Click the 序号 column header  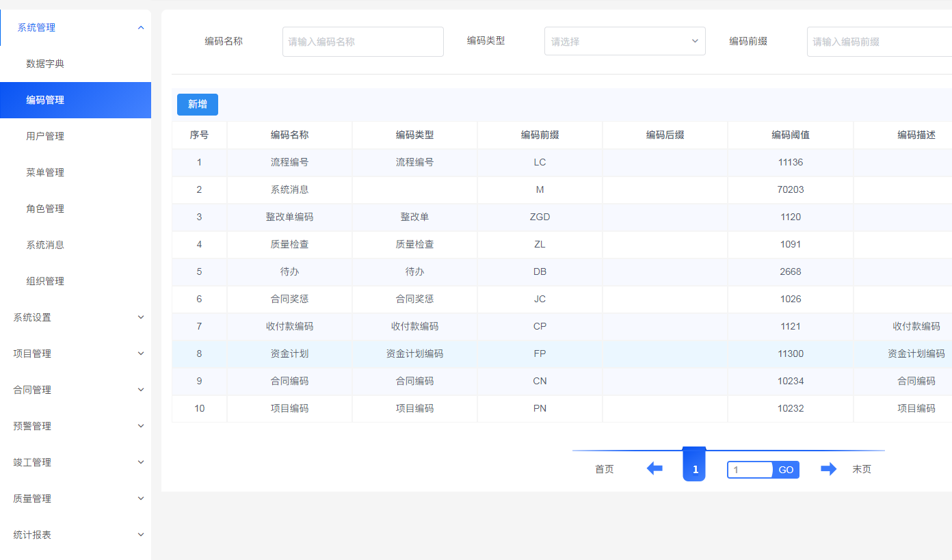coord(199,135)
